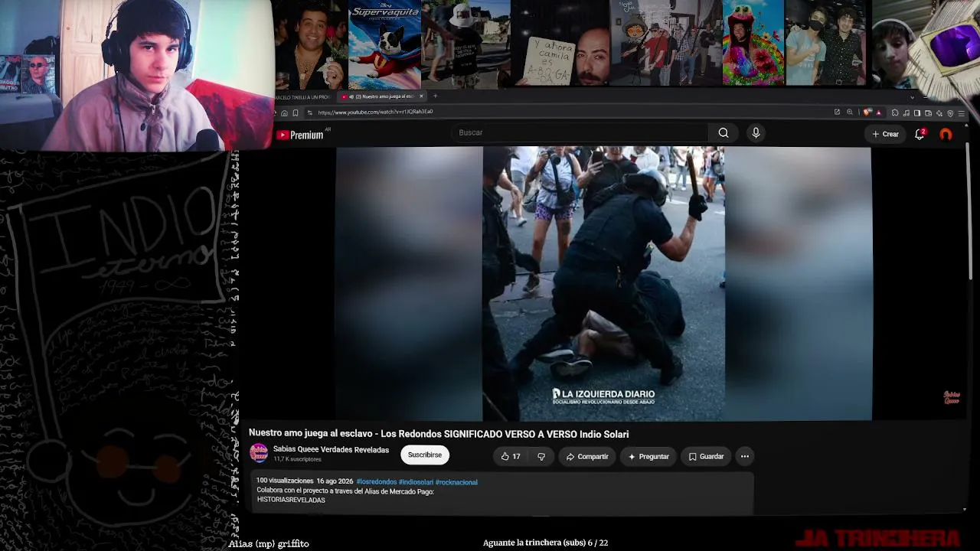Close the 'Nuestro amo juega' browser tab

click(x=420, y=96)
